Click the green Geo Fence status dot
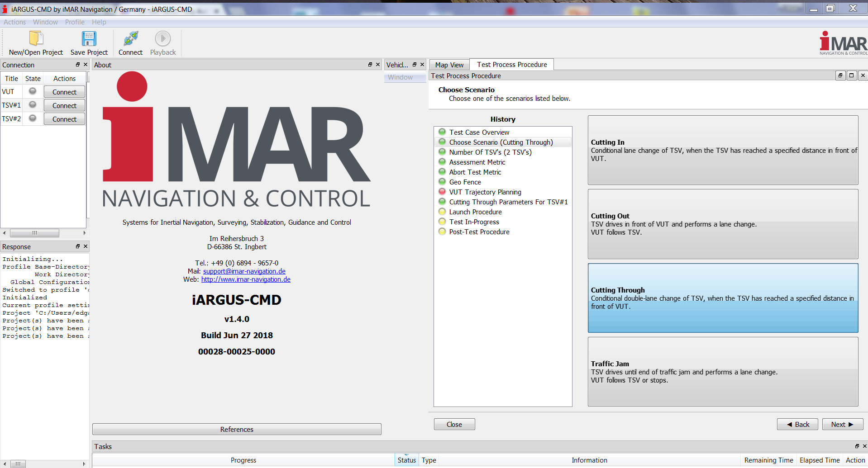The height and width of the screenshot is (468, 868). tap(442, 182)
